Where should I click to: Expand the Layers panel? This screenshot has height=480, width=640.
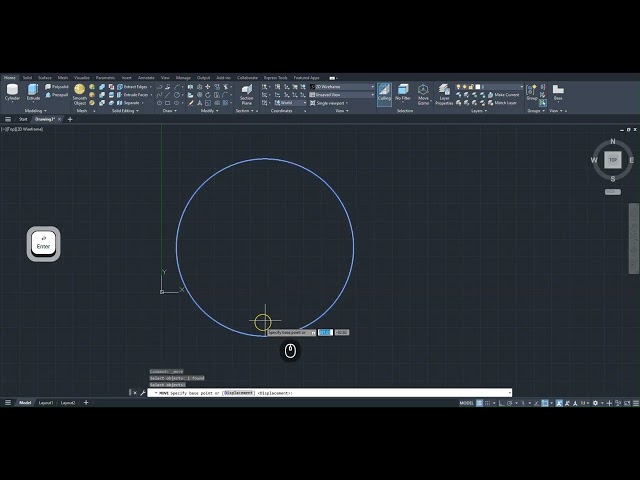pyautogui.click(x=479, y=111)
